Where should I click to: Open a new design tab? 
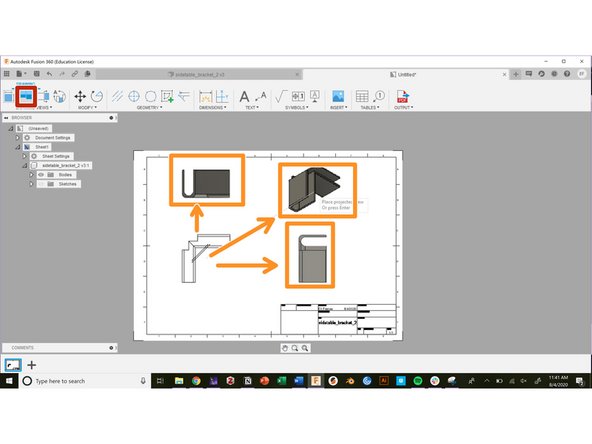[x=515, y=74]
